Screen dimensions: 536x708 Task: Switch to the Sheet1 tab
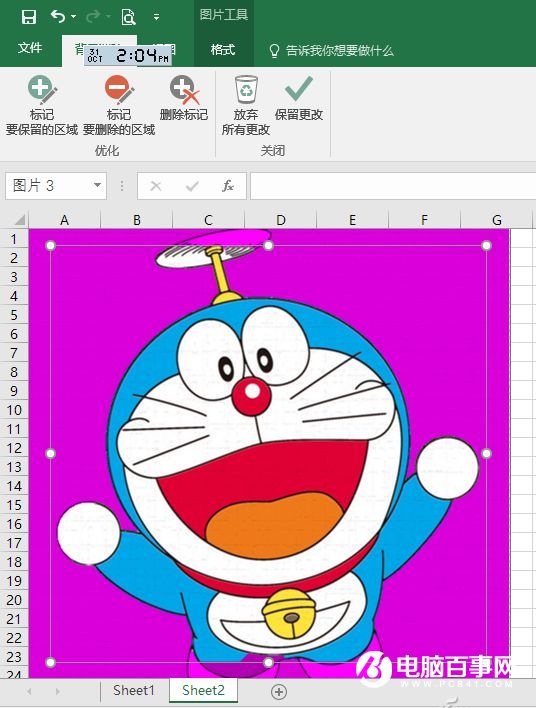(x=134, y=690)
